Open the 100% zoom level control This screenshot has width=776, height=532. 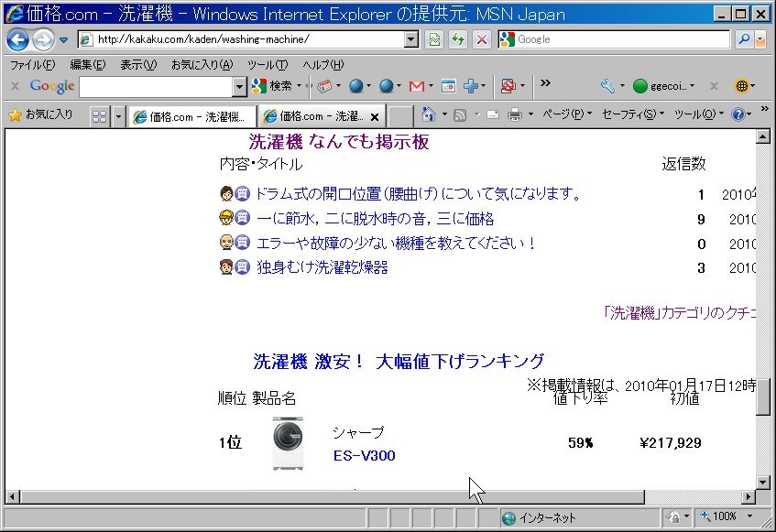[727, 516]
